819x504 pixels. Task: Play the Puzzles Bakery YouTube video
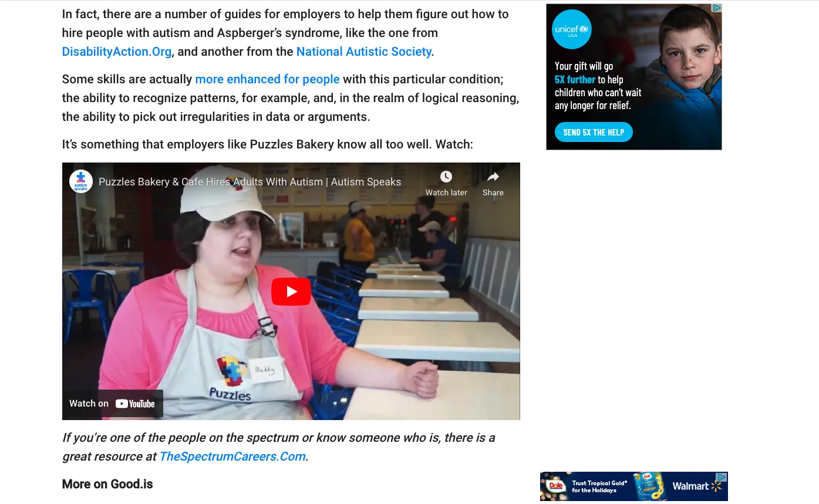[x=291, y=292]
